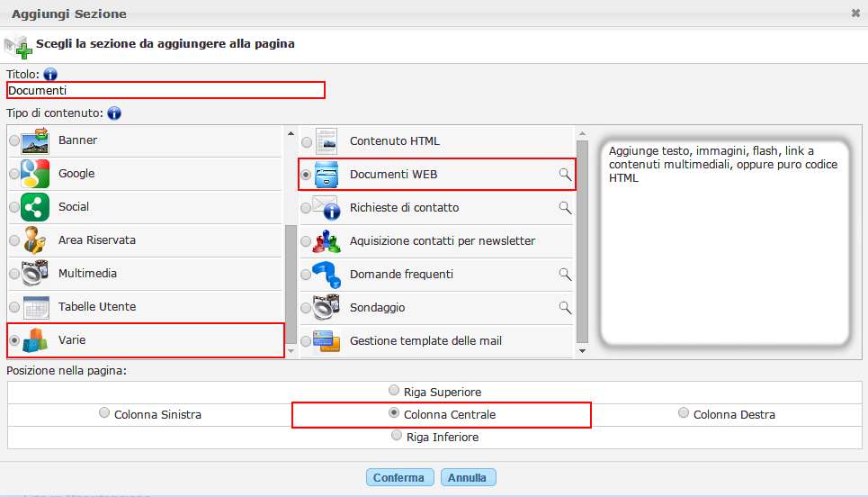Select the Multimedia category item

pyautogui.click(x=87, y=274)
